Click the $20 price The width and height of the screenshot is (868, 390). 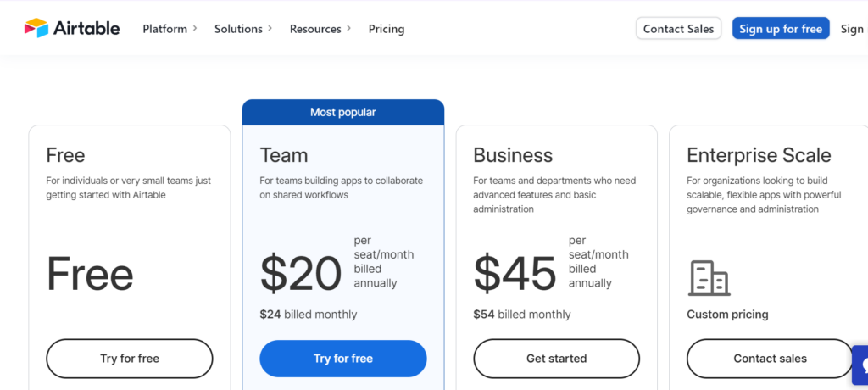pos(301,274)
